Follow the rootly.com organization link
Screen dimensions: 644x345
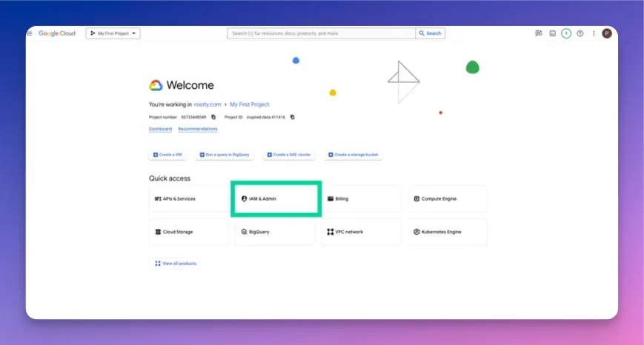[x=208, y=104]
